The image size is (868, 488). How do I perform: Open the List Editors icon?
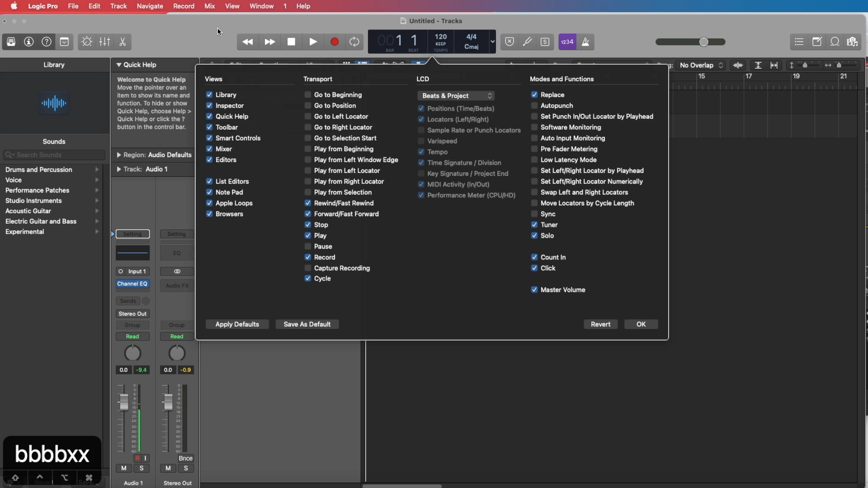[x=799, y=42]
